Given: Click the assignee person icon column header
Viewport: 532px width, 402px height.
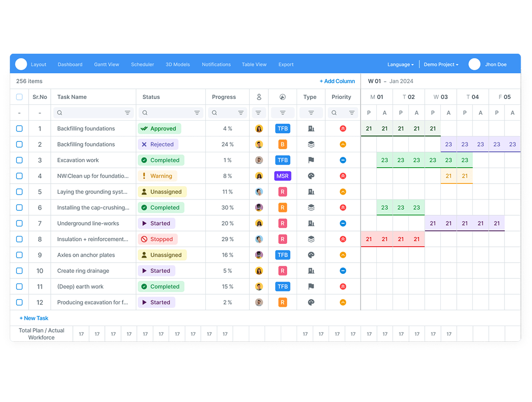Looking at the screenshot, I should 259,97.
